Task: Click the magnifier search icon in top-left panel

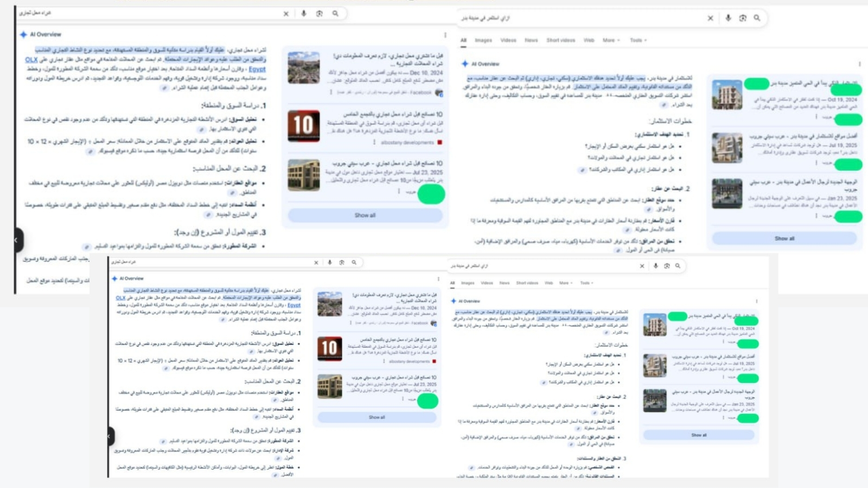Action: pyautogui.click(x=335, y=14)
